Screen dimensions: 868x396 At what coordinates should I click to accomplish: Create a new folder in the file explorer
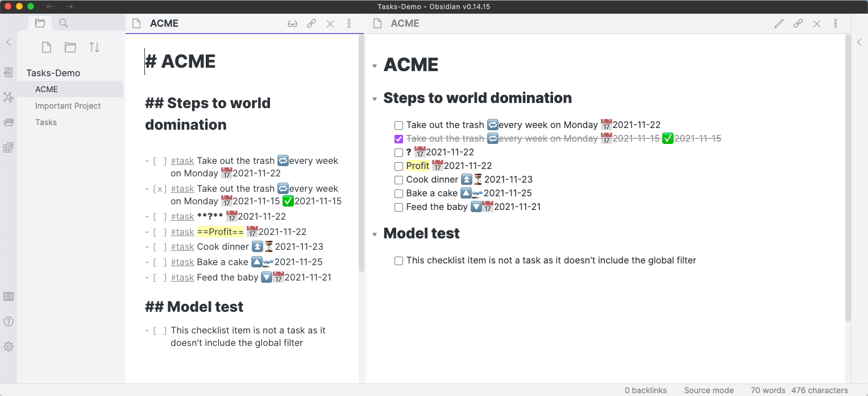tap(70, 47)
